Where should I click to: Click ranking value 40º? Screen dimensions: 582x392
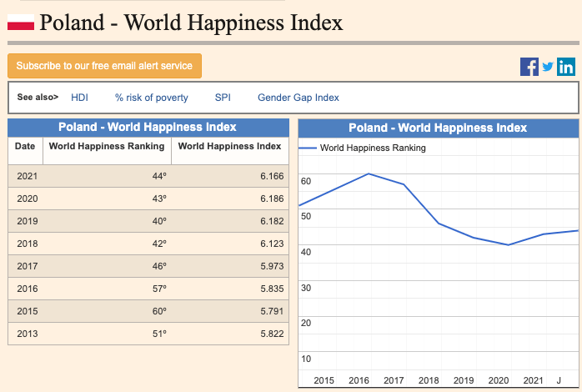point(159,221)
